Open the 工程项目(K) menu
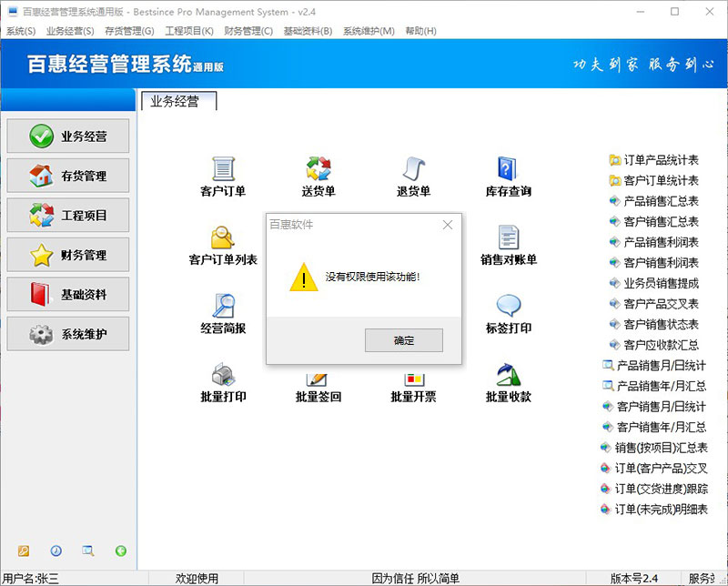Image resolution: width=728 pixels, height=586 pixels. tap(189, 31)
